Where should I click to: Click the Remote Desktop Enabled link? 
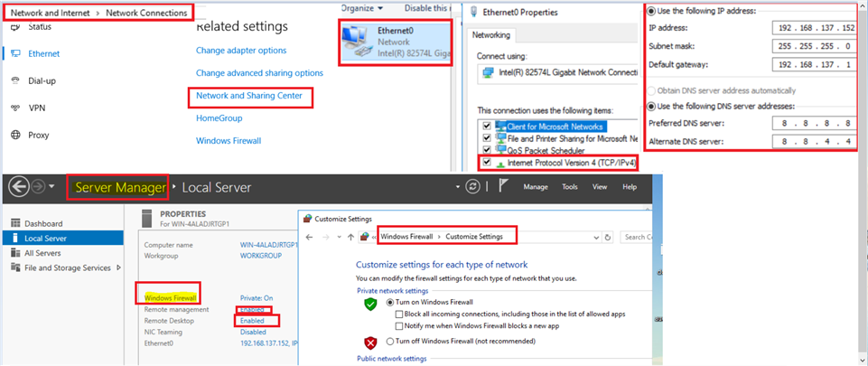252,321
